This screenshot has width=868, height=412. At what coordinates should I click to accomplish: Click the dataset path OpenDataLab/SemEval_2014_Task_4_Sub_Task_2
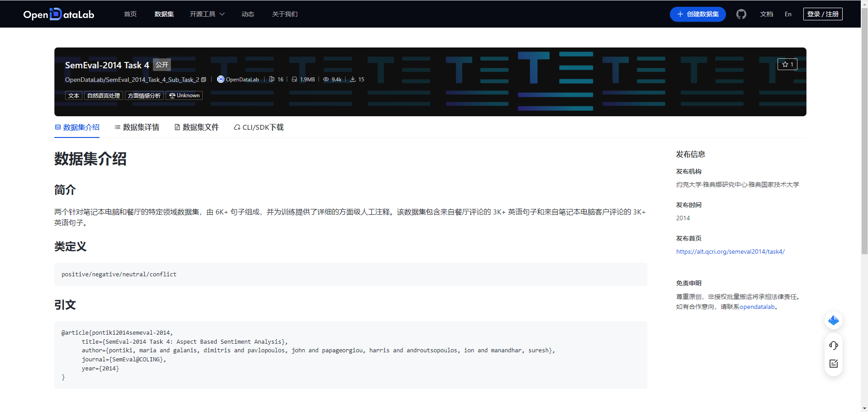[x=132, y=80]
